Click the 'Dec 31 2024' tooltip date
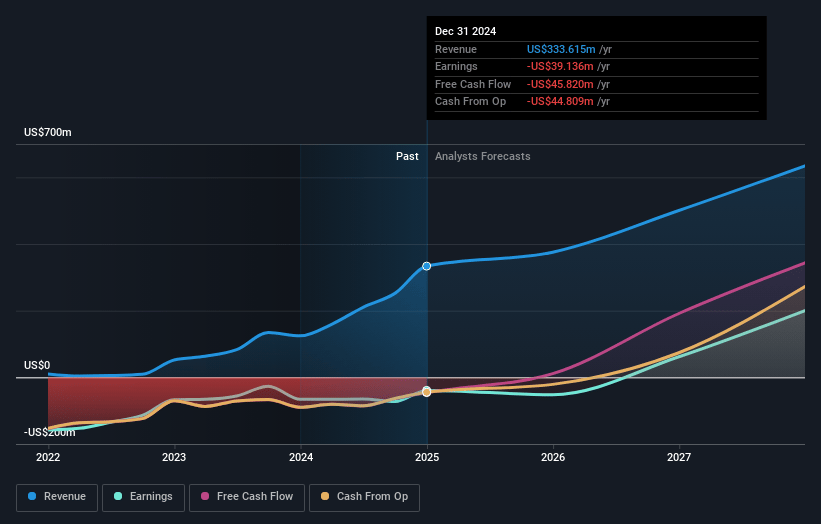Screen dimensions: 821x524 click(465, 31)
